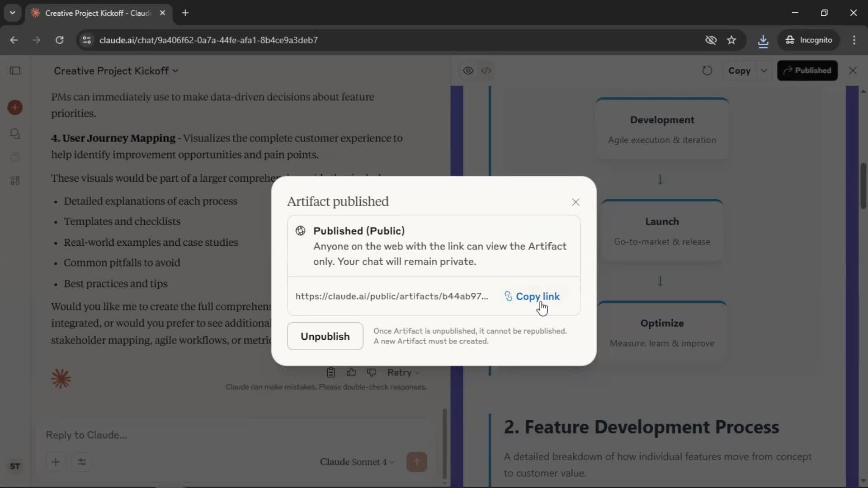Start a new chat with the plus icon
868x488 pixels.
(x=15, y=108)
